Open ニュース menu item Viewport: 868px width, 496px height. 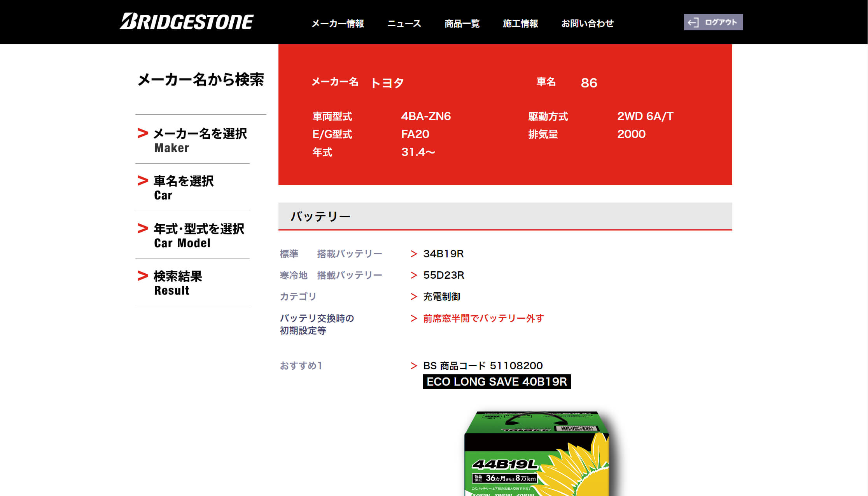click(404, 24)
